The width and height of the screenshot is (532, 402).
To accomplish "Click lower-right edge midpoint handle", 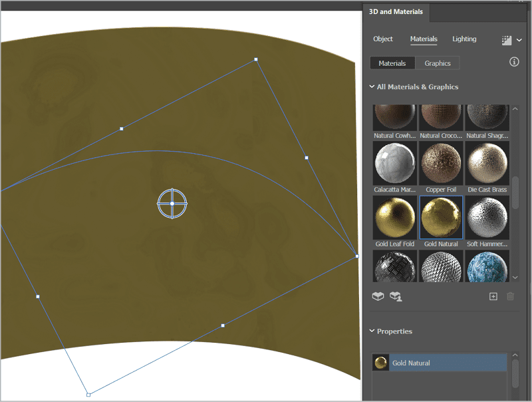I will click(x=223, y=325).
